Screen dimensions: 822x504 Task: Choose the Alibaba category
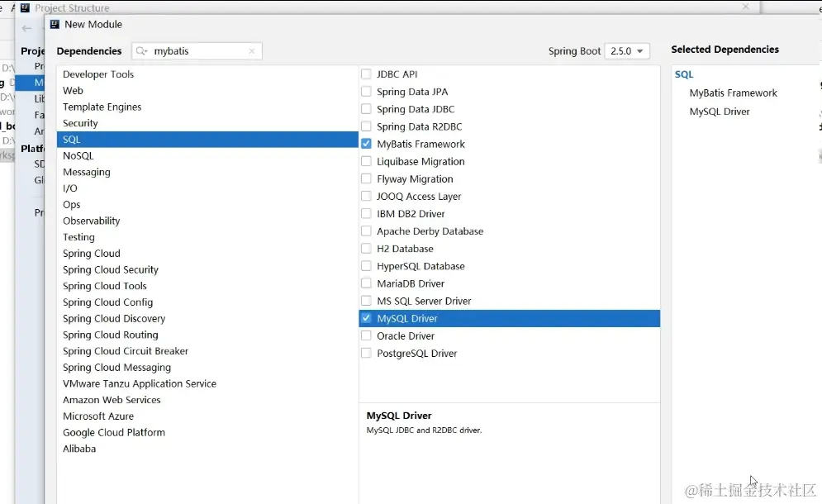(x=79, y=449)
